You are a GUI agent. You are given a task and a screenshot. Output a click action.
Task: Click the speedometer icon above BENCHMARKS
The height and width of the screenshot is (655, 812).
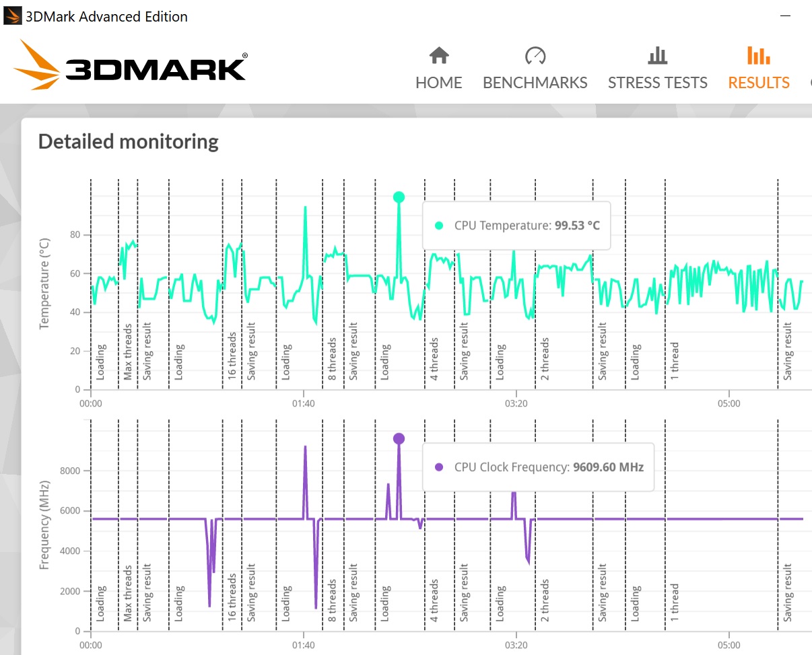click(535, 55)
